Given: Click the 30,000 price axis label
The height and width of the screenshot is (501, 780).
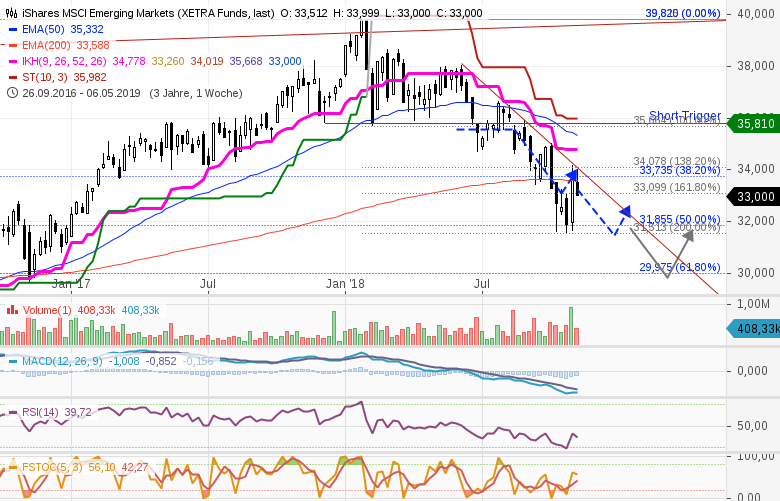Looking at the screenshot, I should (755, 273).
